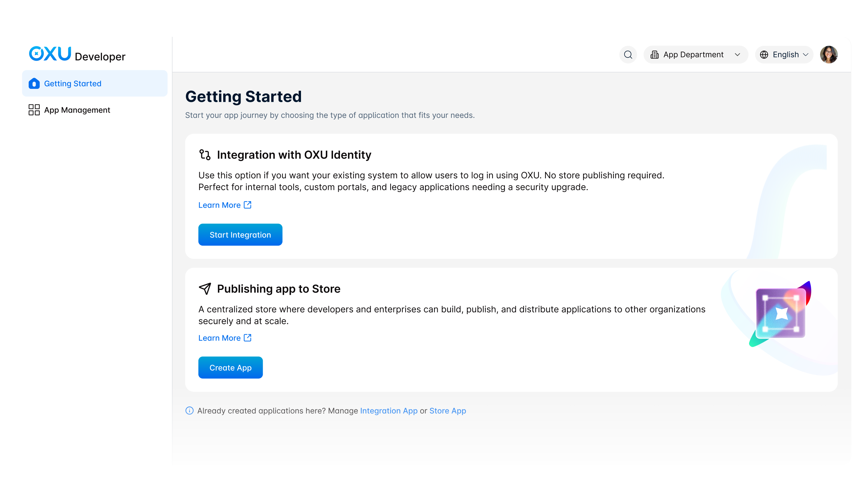Click the globe language icon
Viewport: 868px width, 480px height.
pos(764,55)
